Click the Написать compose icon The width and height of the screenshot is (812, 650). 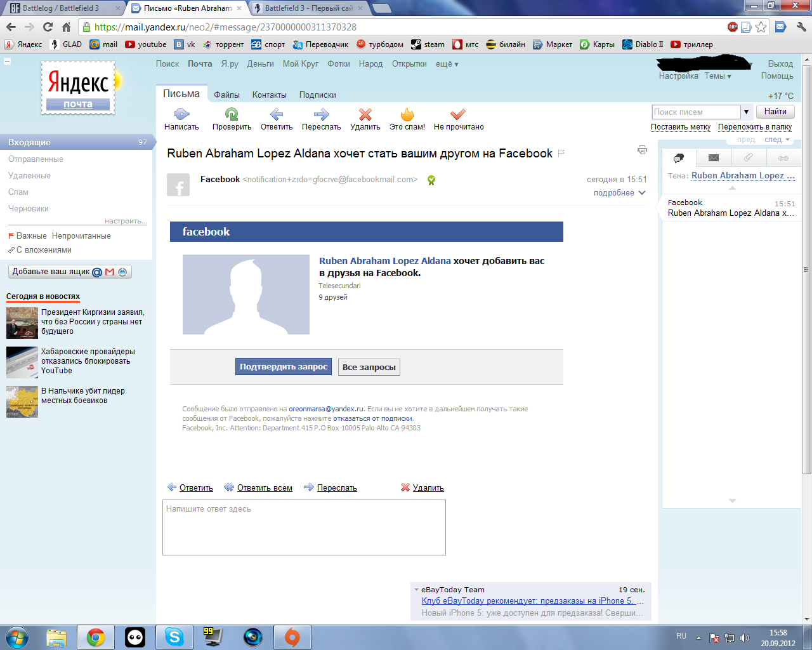[x=181, y=114]
